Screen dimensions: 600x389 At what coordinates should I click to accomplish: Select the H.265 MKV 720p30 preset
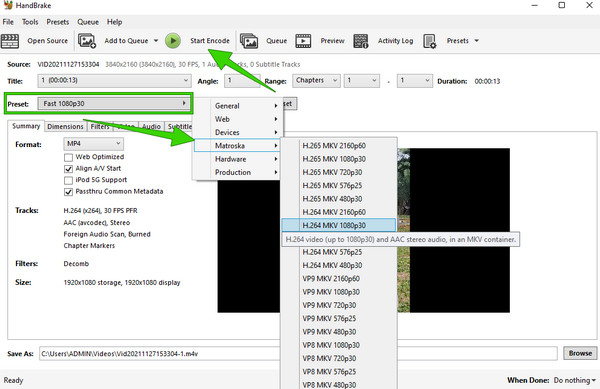(339, 173)
